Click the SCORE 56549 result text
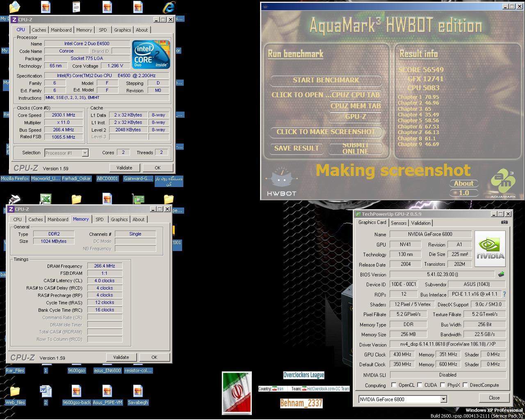 421,70
